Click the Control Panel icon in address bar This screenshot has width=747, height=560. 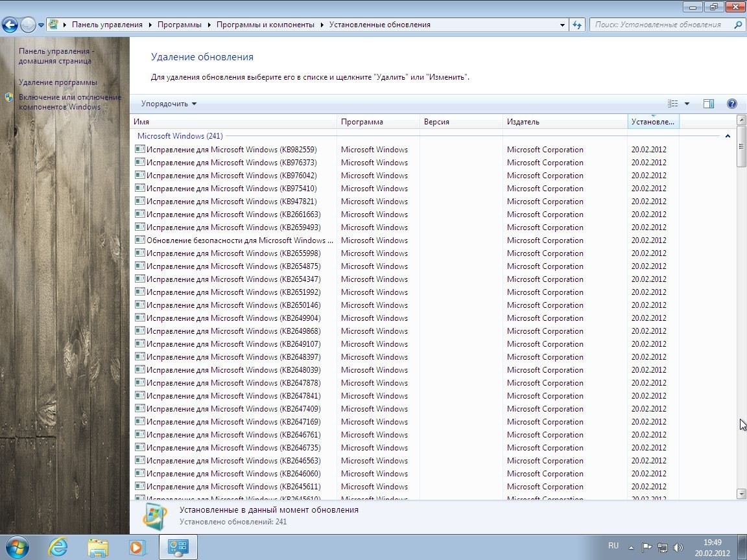coord(53,24)
